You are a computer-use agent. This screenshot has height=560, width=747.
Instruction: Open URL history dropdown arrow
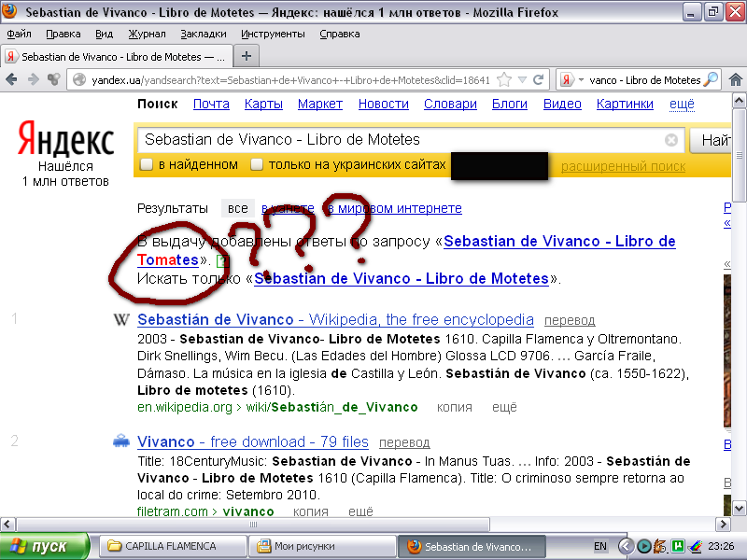522,80
